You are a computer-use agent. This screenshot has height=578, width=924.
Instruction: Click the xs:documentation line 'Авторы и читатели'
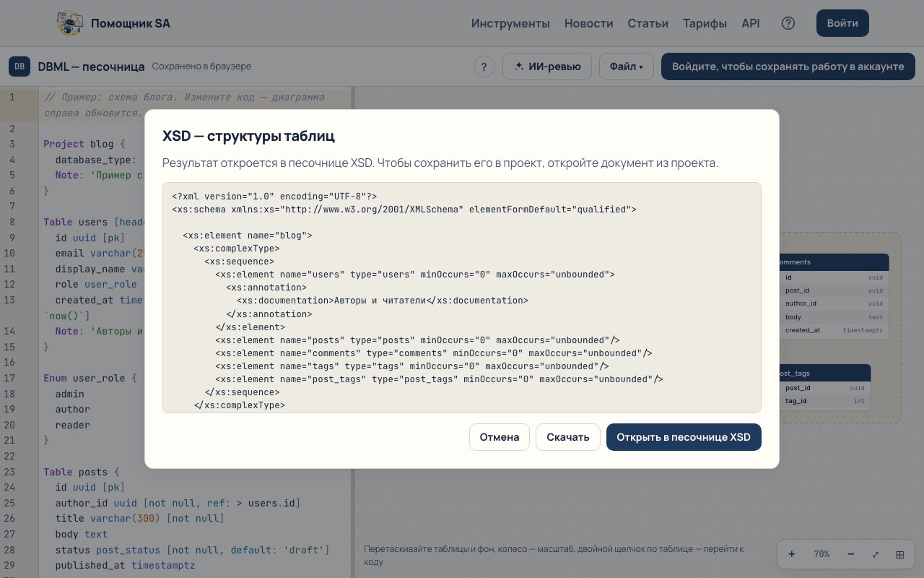pos(383,301)
